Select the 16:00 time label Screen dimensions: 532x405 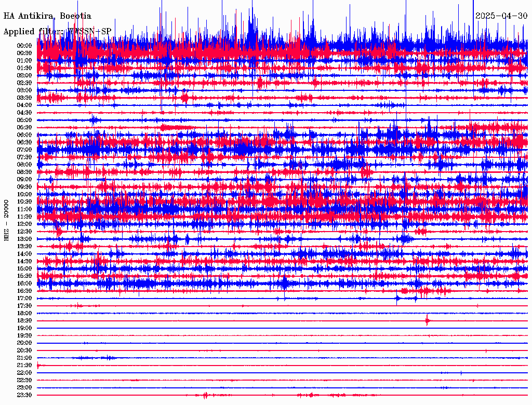point(24,283)
